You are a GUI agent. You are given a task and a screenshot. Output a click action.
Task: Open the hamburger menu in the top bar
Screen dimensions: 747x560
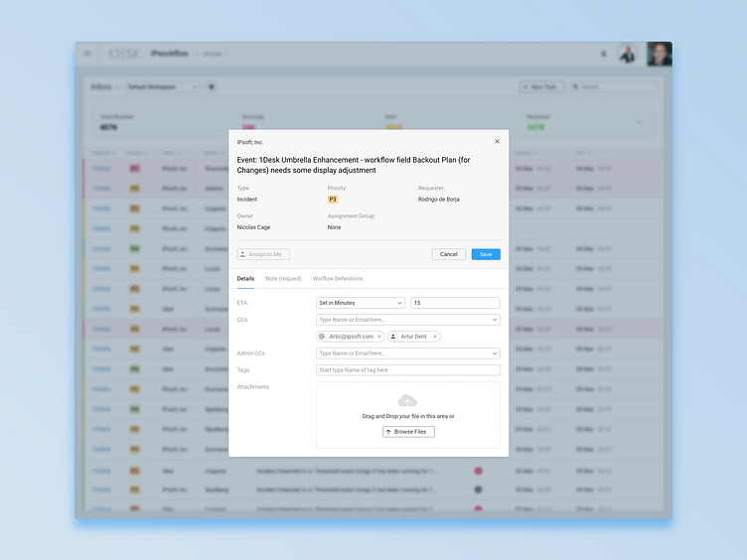click(87, 54)
